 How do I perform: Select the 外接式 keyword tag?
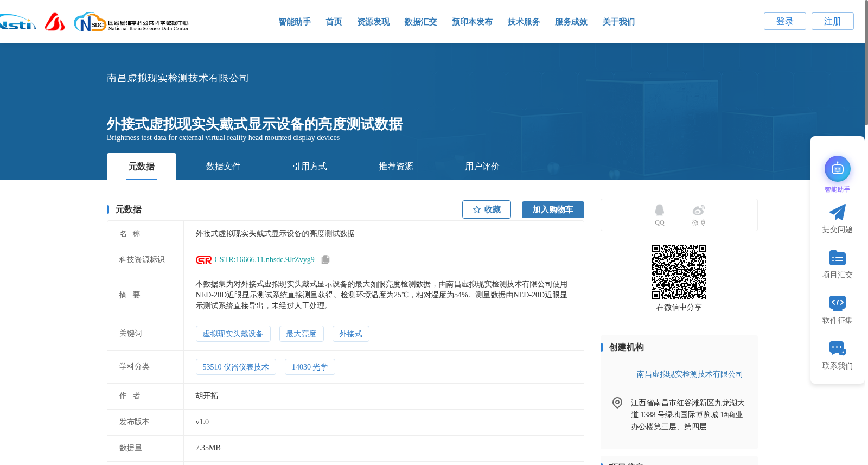(x=350, y=334)
